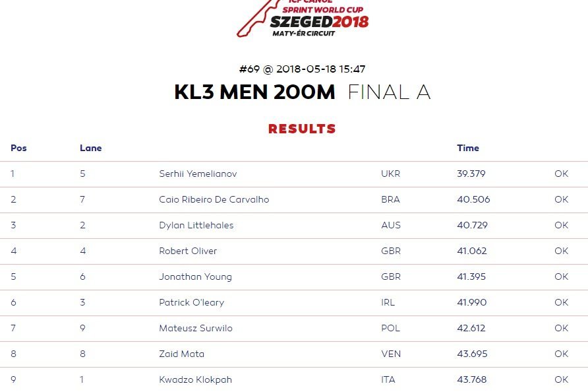
Task: Click on Dylan Littlehales' name
Action: [196, 226]
